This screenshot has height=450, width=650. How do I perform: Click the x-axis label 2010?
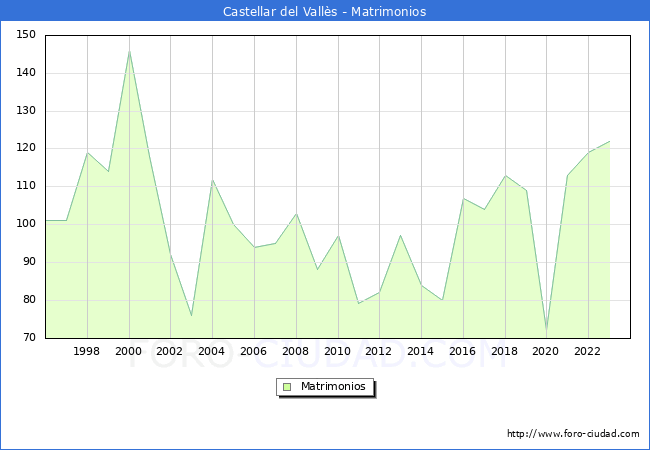337,351
